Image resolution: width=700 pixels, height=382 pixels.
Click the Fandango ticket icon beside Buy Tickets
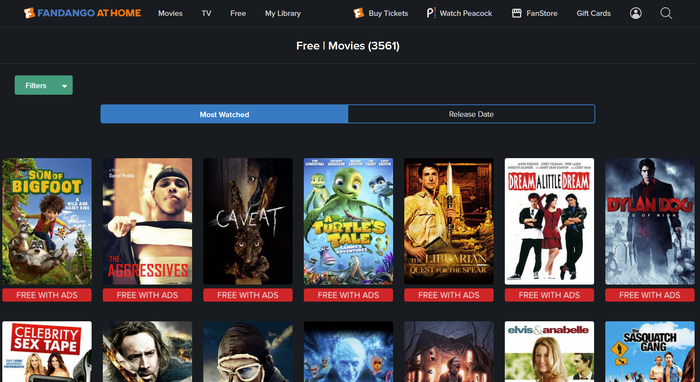[x=358, y=13]
